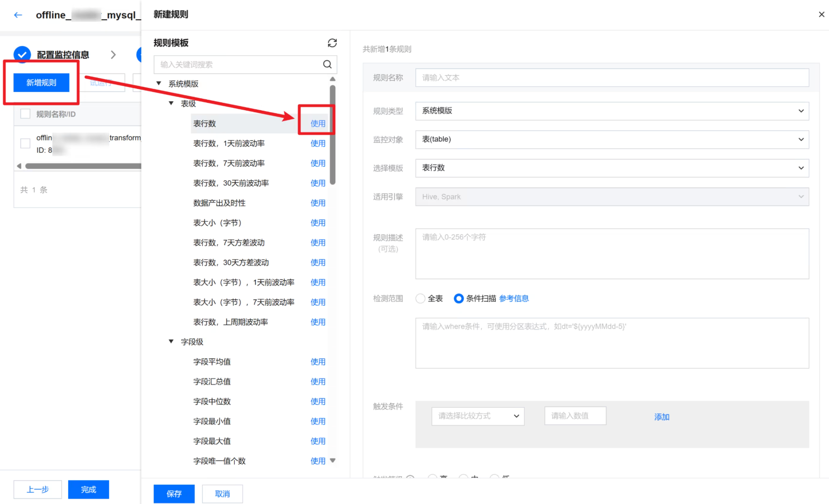Click the 添加 trigger condition link

tap(662, 417)
